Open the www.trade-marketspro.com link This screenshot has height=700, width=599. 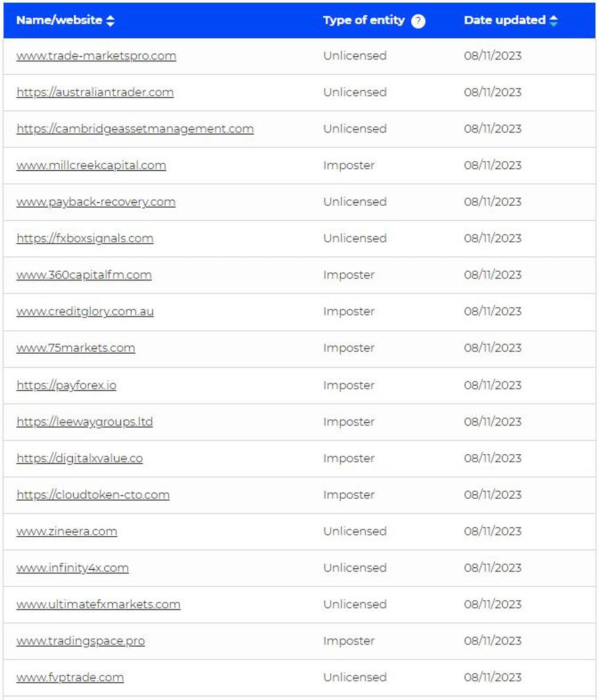(x=97, y=56)
